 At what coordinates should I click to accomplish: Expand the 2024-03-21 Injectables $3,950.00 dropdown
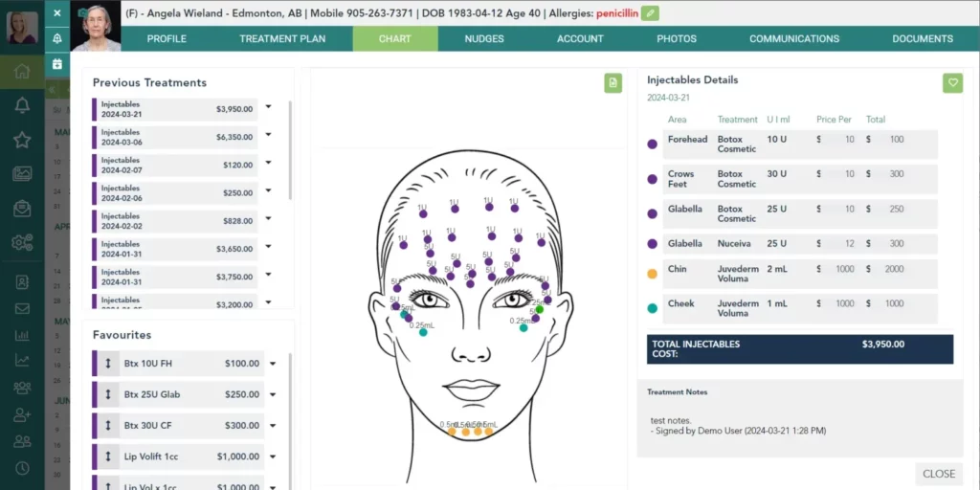pyautogui.click(x=269, y=108)
